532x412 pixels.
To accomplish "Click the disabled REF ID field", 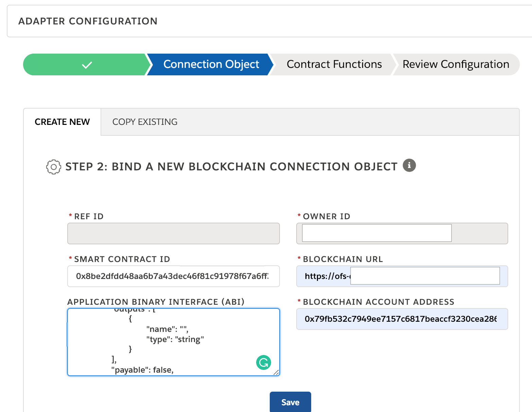I will click(173, 233).
